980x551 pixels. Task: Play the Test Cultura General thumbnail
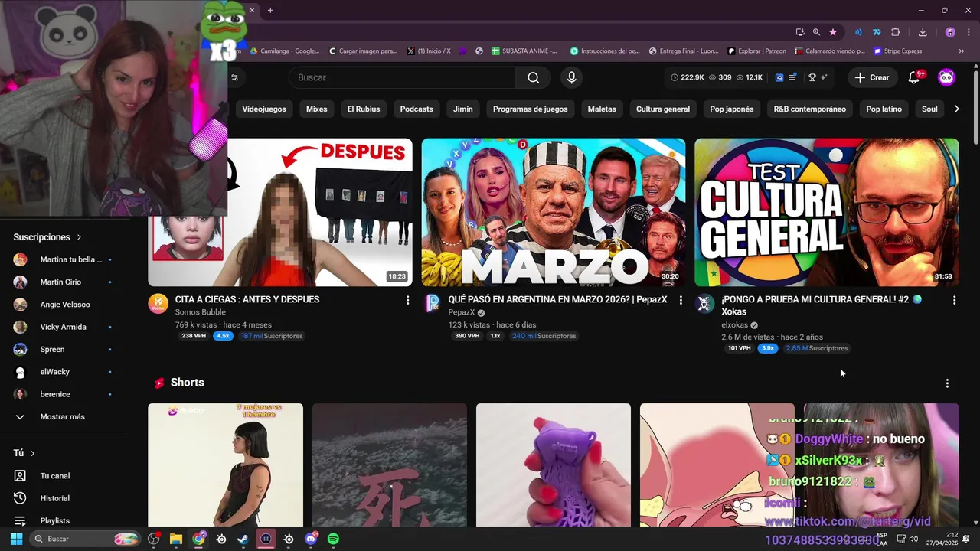[826, 212]
